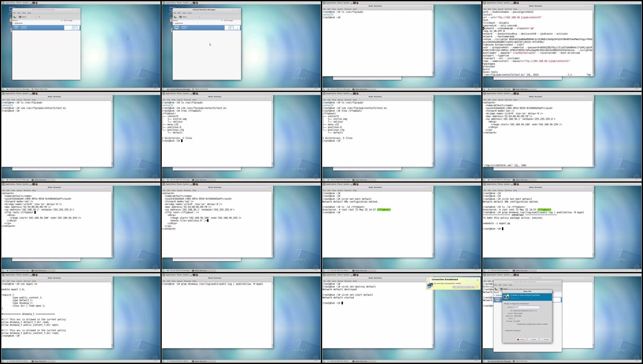Click the network computers icon in notification

click(x=430, y=286)
